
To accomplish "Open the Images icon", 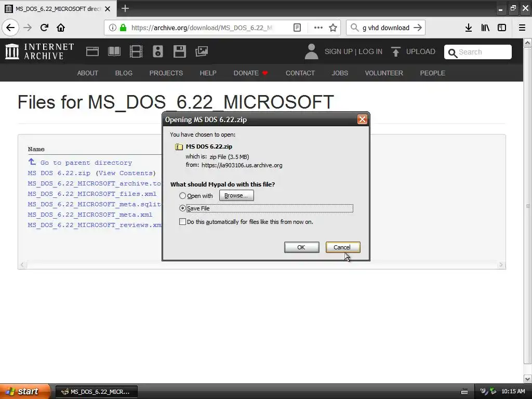I will (x=202, y=51).
